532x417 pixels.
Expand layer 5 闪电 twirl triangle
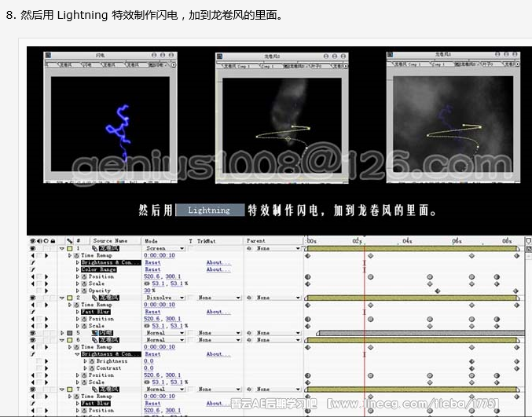pyautogui.click(x=62, y=333)
